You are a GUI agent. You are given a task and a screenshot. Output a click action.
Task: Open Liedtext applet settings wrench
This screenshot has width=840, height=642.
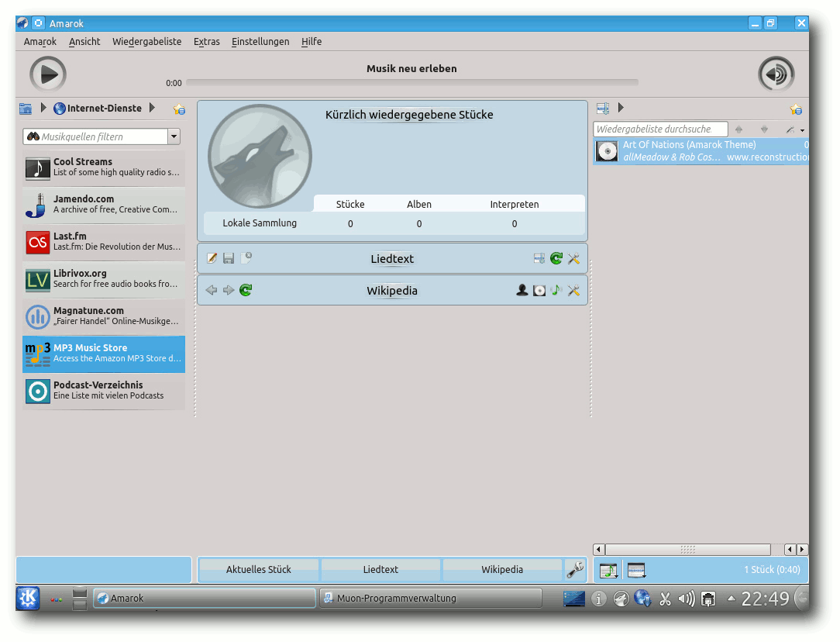573,259
